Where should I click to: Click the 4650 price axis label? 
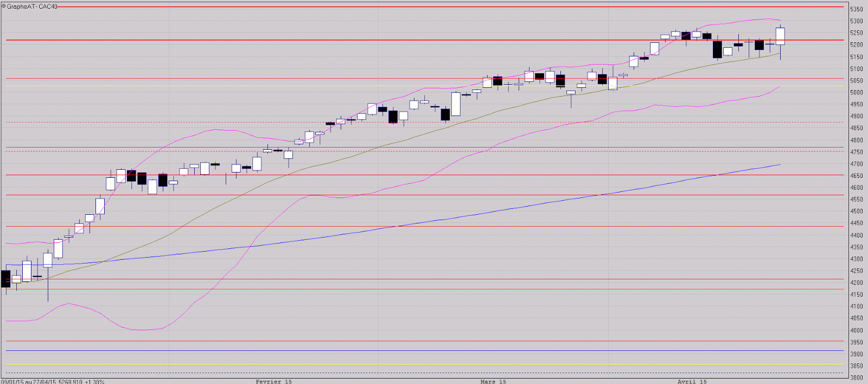click(x=856, y=176)
